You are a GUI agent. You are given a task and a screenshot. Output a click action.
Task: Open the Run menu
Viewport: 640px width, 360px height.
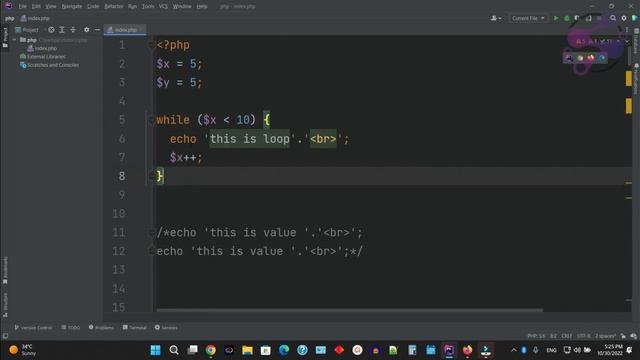point(132,6)
